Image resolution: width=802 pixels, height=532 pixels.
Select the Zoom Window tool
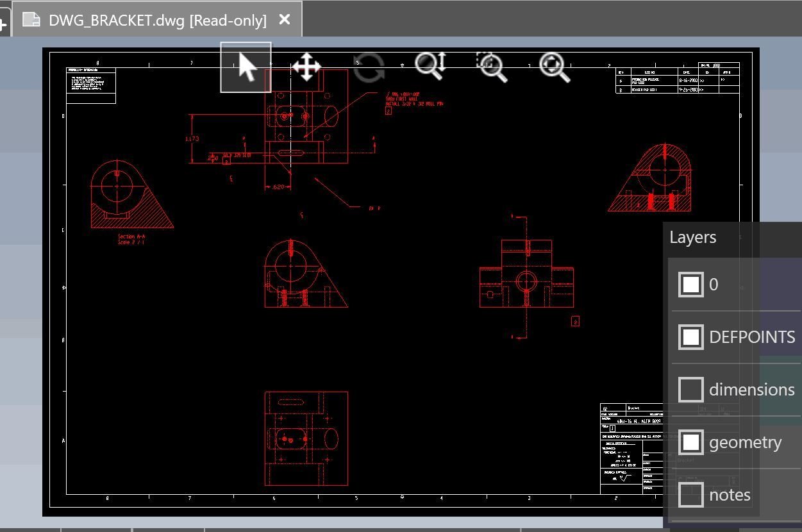(492, 67)
